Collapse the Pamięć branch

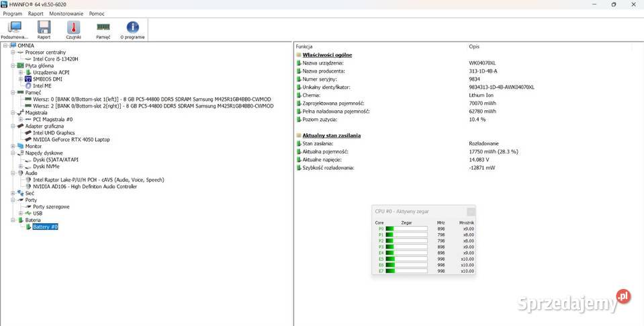pyautogui.click(x=13, y=93)
